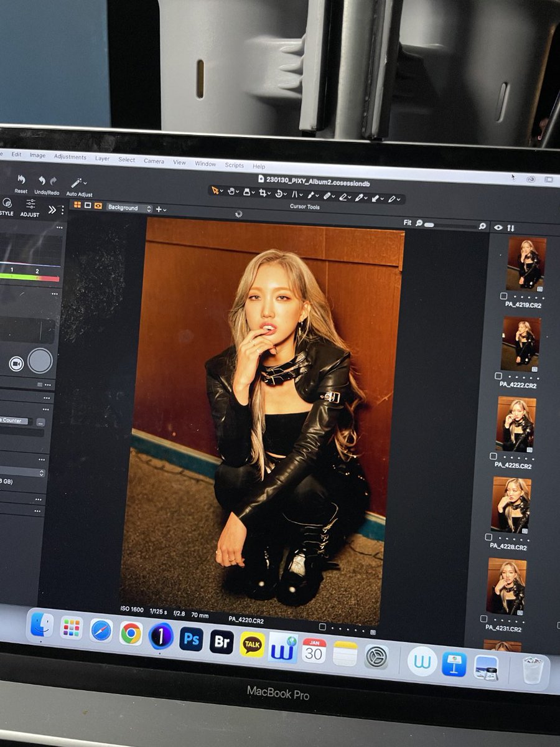Switch to the multi-image grid viewer mode

point(78,204)
